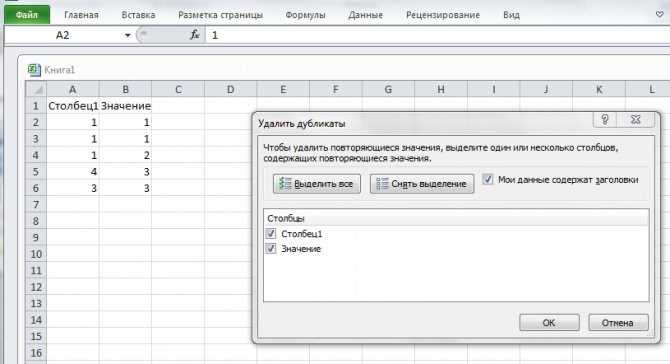Click the Name Box showing A2
670x364 pixels.
(x=64, y=35)
